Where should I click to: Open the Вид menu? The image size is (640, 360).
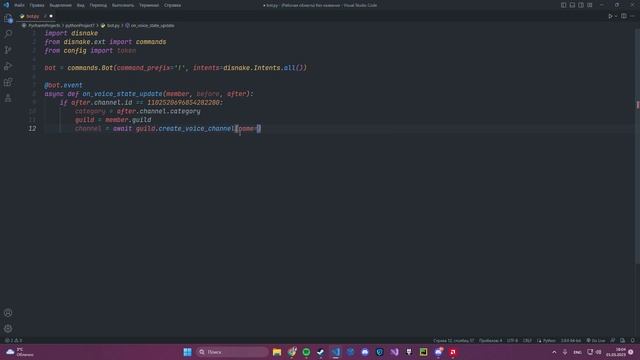point(80,5)
